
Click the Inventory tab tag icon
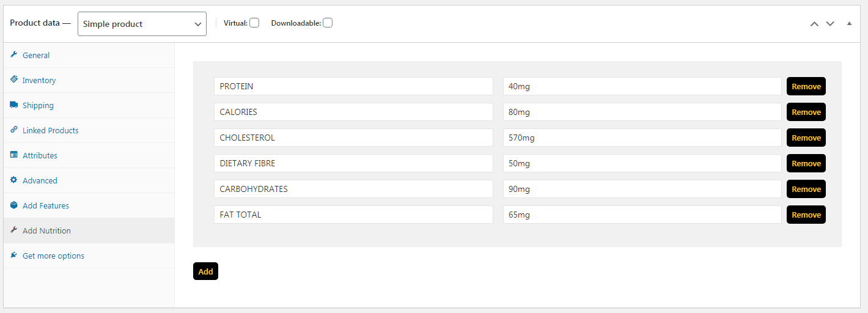pos(14,79)
